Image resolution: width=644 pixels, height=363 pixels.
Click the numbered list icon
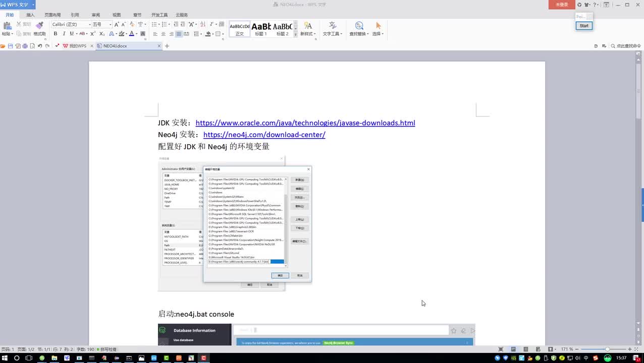[165, 24]
